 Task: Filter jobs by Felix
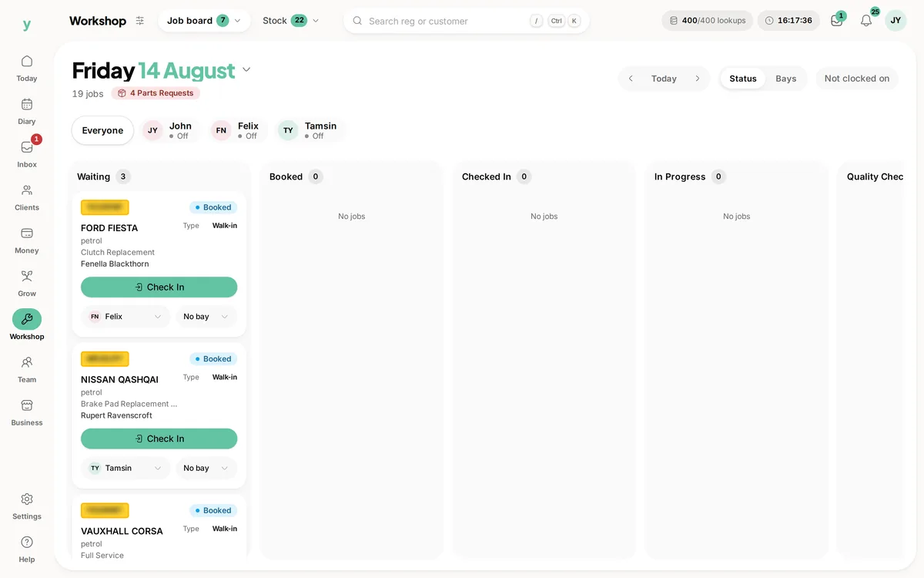click(237, 130)
